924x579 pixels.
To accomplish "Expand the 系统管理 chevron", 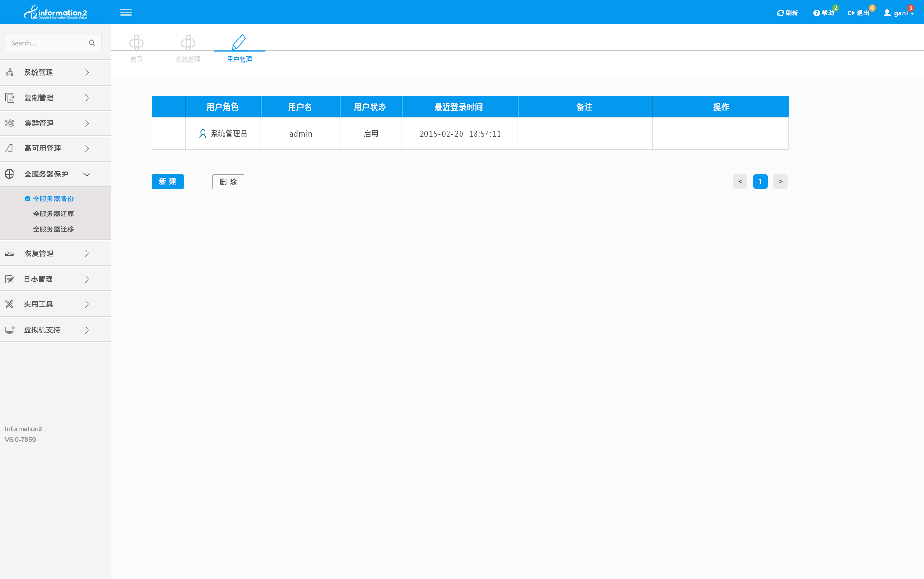I will coord(87,72).
